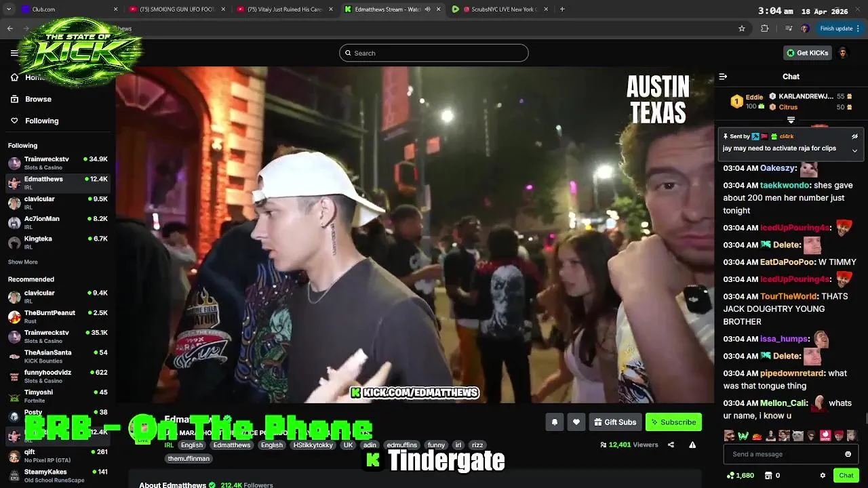Select Edmatthews channel in Following list

(x=58, y=183)
